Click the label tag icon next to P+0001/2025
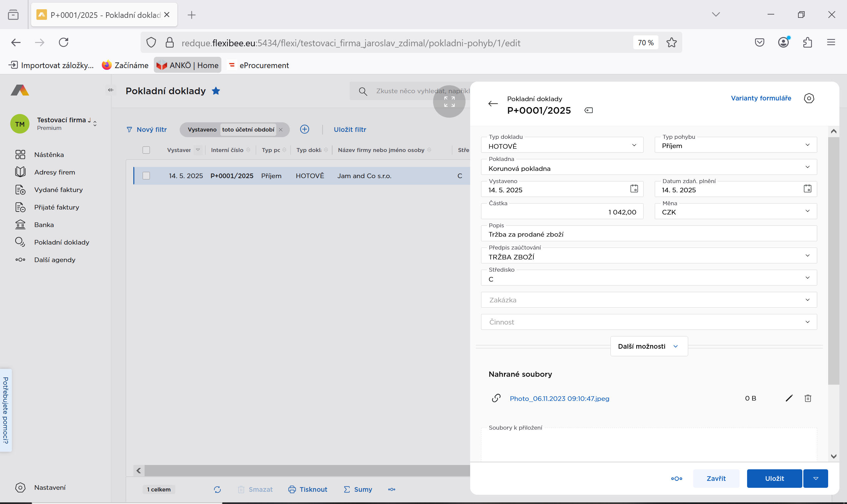 (x=588, y=110)
